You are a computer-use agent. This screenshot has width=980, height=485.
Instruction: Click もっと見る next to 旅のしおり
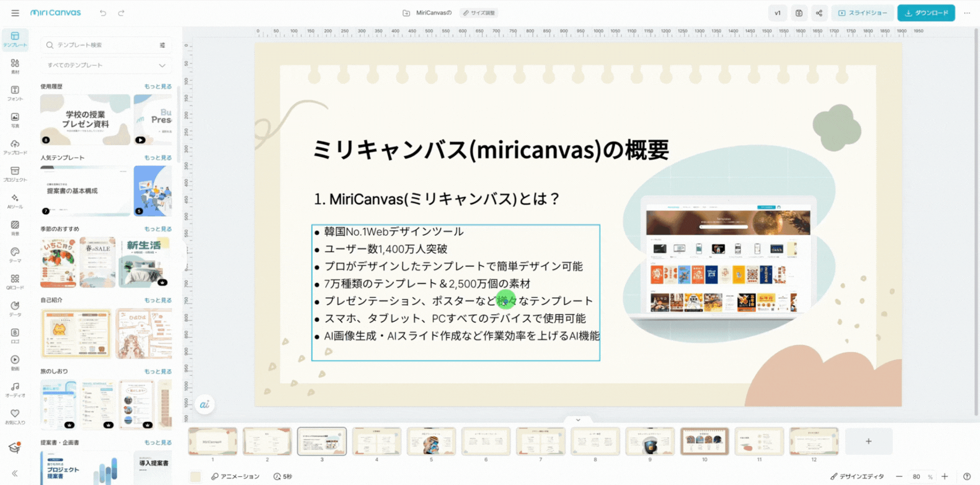point(158,371)
